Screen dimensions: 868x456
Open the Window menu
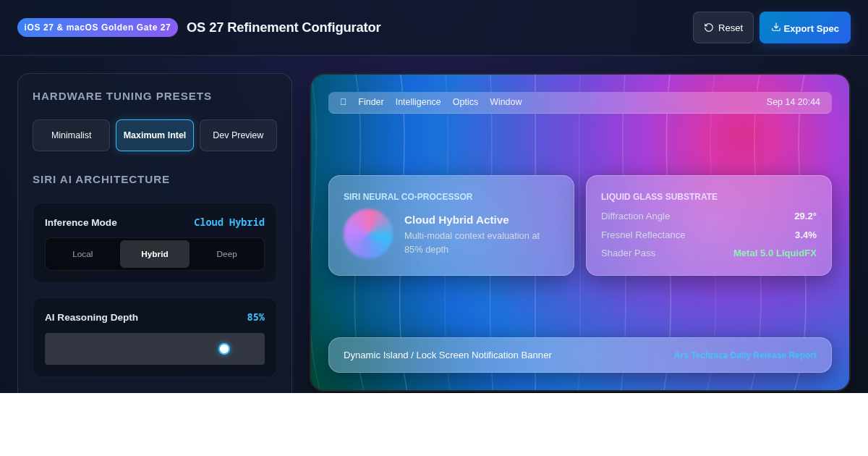click(506, 102)
